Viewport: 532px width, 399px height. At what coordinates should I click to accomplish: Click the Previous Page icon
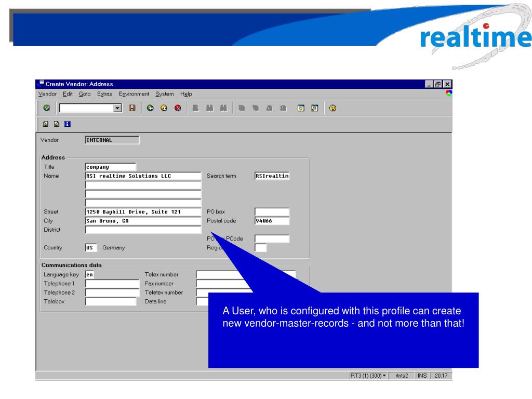pyautogui.click(x=256, y=108)
